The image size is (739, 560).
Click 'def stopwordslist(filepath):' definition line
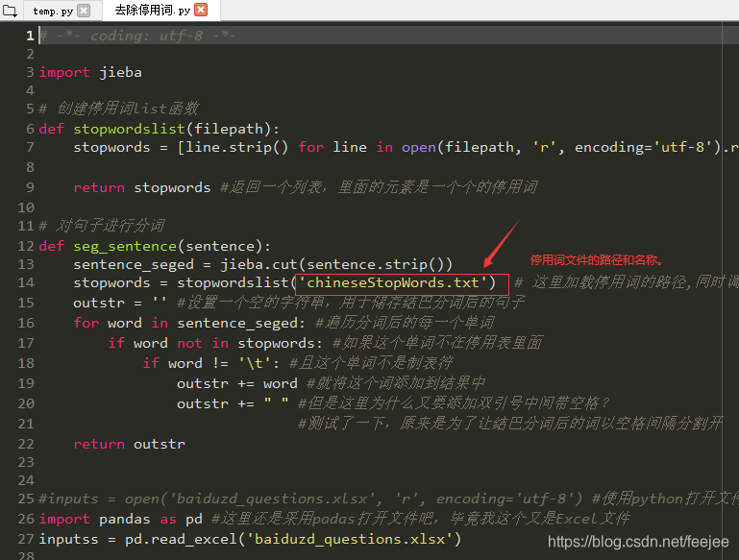(x=159, y=129)
